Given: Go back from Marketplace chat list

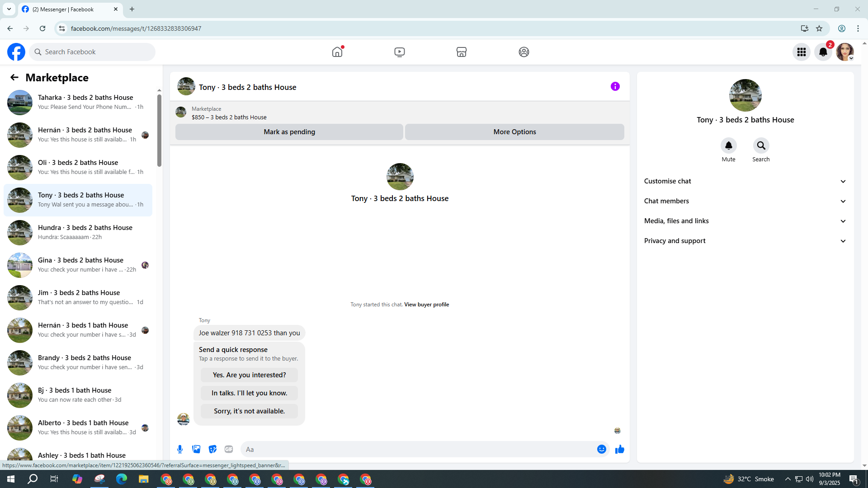Looking at the screenshot, I should point(14,77).
